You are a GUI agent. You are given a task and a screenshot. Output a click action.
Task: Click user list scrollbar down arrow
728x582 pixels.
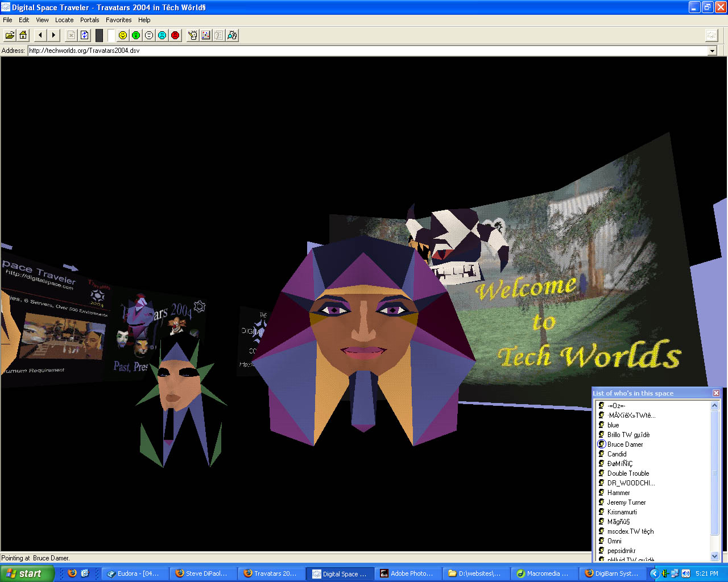point(715,556)
